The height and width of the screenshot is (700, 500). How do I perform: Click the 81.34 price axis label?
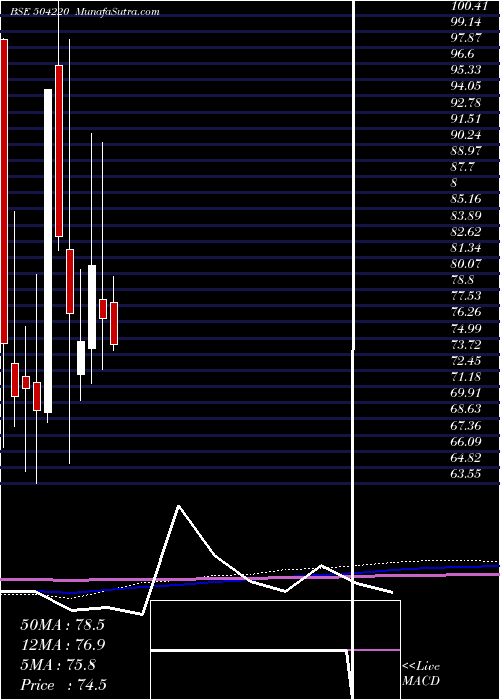(x=466, y=248)
